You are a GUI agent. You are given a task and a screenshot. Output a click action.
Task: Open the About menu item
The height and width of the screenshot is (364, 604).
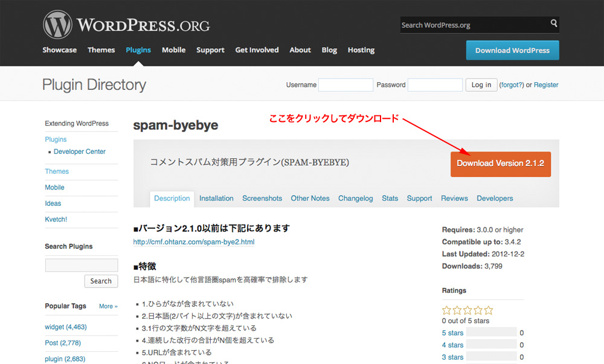pyautogui.click(x=300, y=50)
